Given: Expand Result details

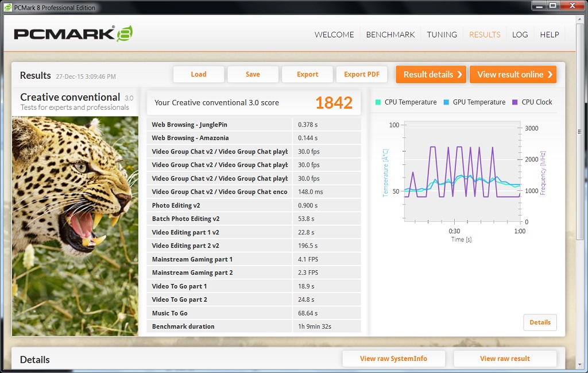Looking at the screenshot, I should point(431,74).
